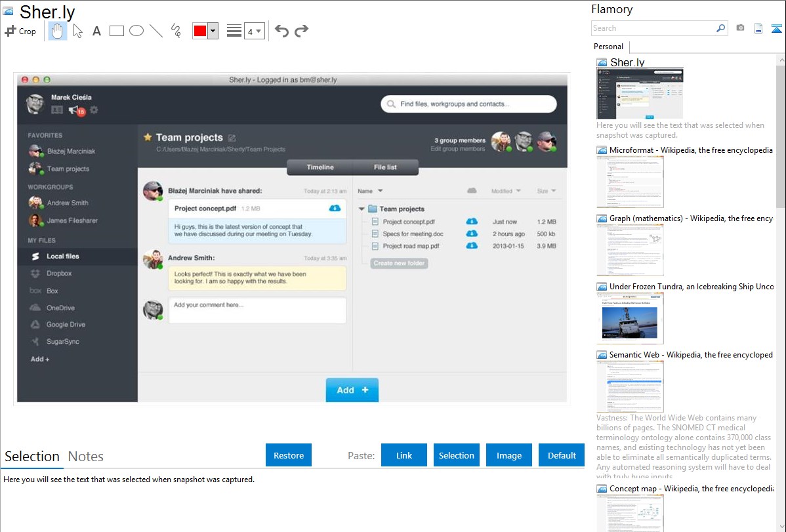786x532 pixels.
Task: Click the notifications megaphone icon
Action: click(x=75, y=110)
